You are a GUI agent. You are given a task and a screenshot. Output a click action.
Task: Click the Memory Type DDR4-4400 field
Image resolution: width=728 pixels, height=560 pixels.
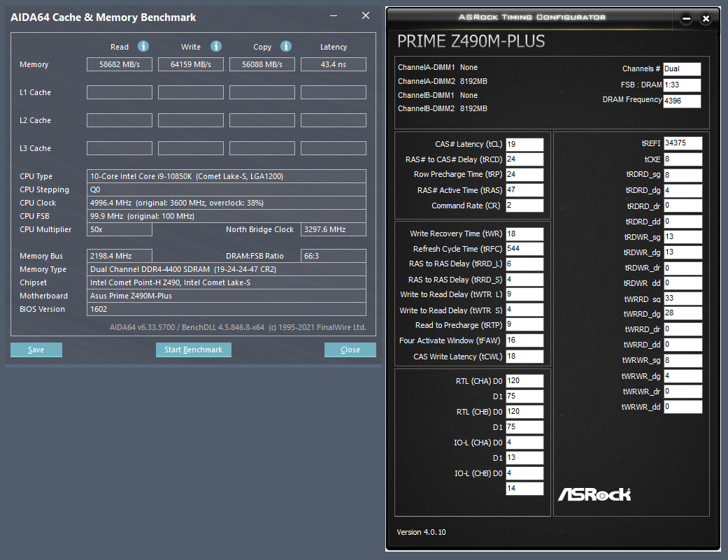(227, 270)
